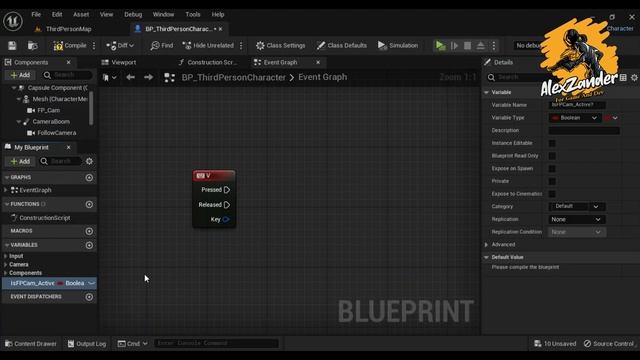Viewport: 640px width, 360px height.
Task: Select ConstructionScript function
Action: 44,218
